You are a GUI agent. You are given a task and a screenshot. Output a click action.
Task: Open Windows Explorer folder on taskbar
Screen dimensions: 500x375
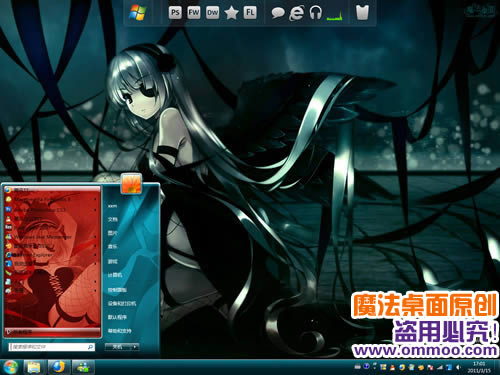pyautogui.click(x=34, y=367)
